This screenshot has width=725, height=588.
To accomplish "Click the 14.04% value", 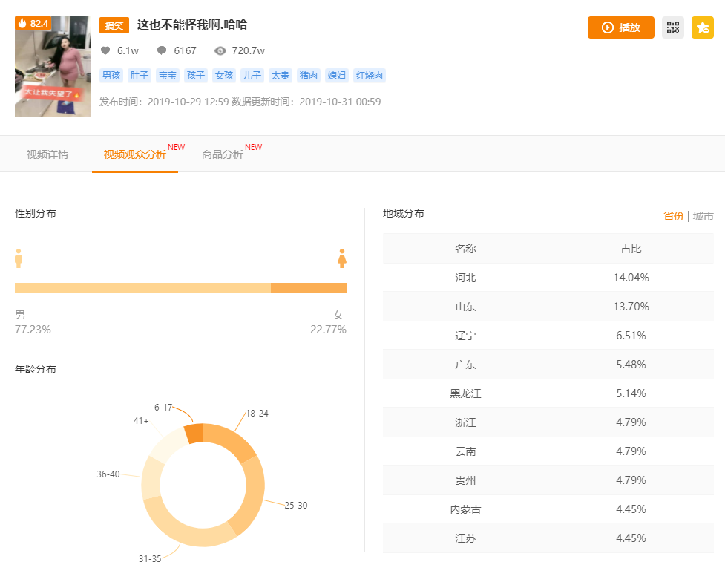I will [x=631, y=278].
